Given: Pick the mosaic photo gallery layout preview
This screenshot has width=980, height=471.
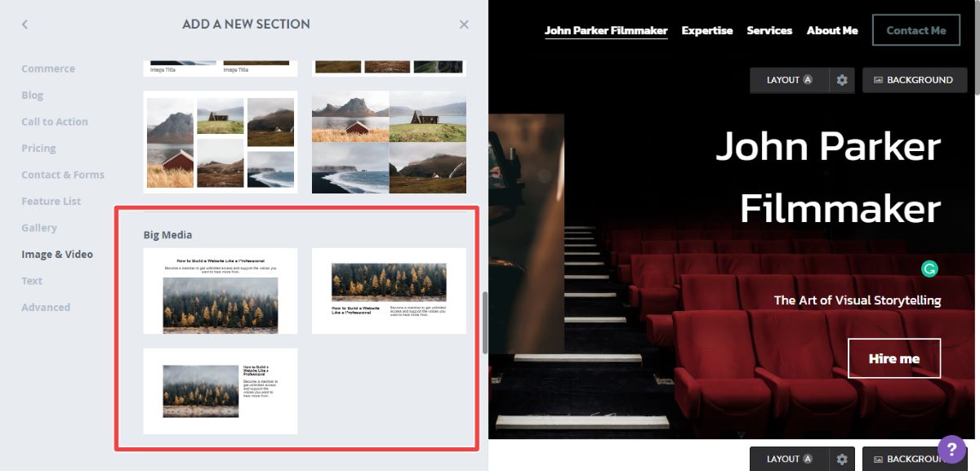Looking at the screenshot, I should tap(220, 143).
